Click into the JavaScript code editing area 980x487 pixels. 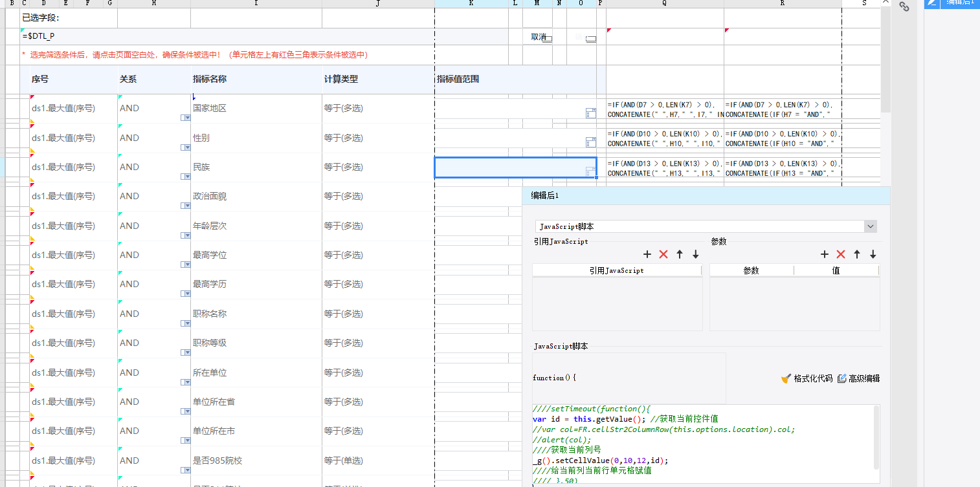[702, 444]
